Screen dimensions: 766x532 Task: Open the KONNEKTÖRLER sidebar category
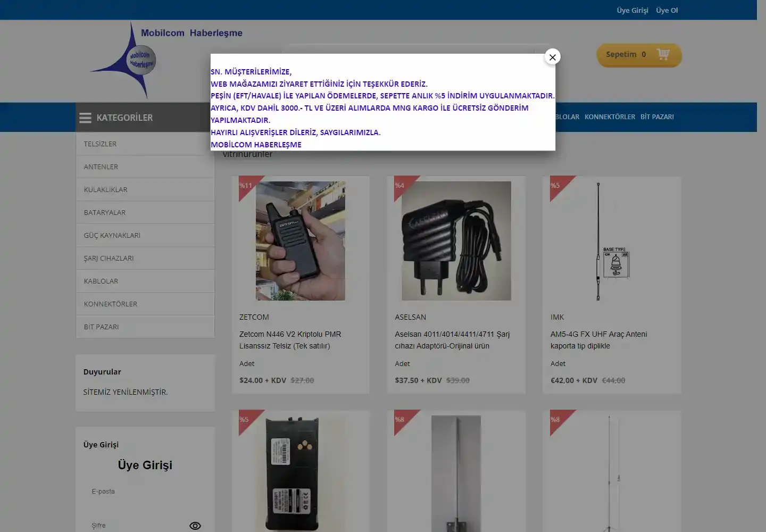click(145, 304)
